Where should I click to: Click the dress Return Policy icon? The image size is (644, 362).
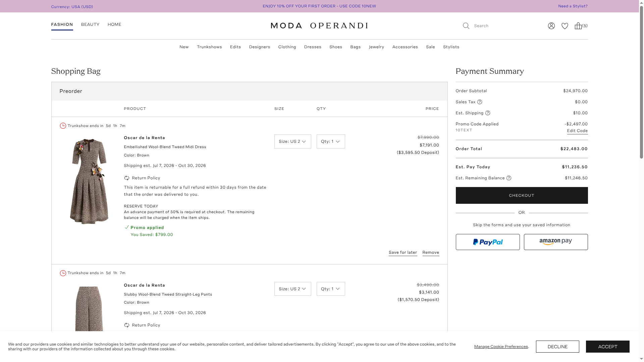[x=126, y=178]
